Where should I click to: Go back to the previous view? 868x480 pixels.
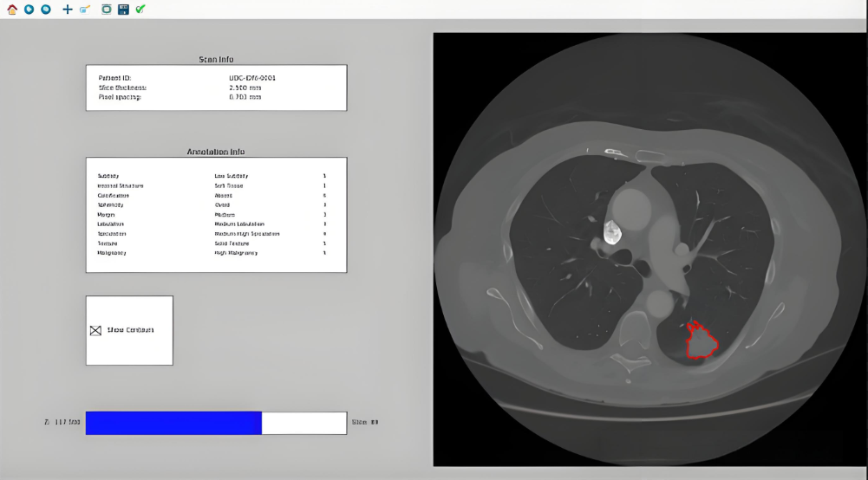[x=29, y=9]
